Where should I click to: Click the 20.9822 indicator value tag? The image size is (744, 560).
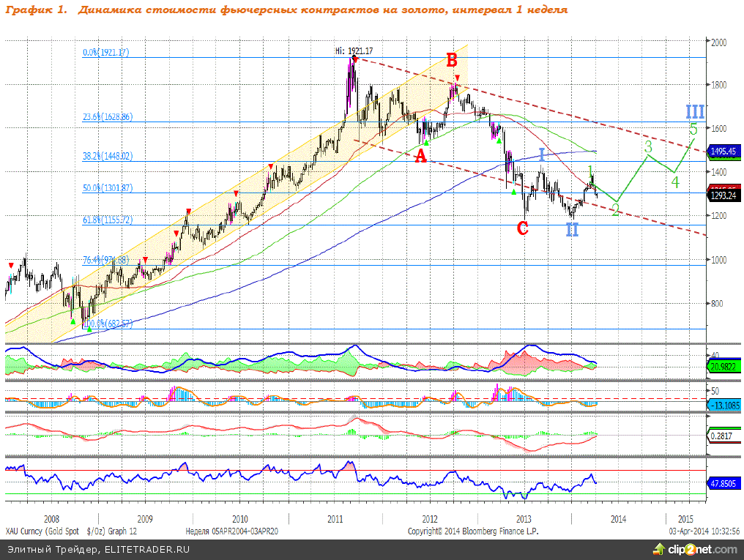726,366
